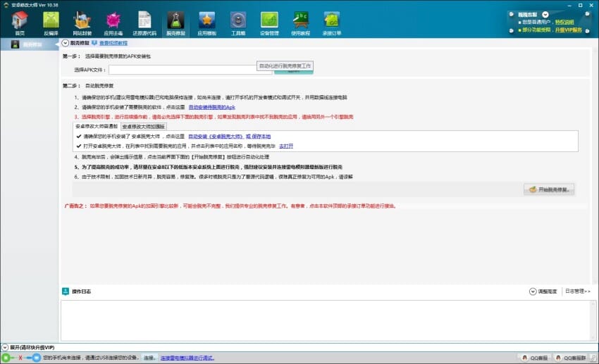Click the 还原源代码 restore source icon
Viewport: 599px width, 364px height.
tap(144, 23)
